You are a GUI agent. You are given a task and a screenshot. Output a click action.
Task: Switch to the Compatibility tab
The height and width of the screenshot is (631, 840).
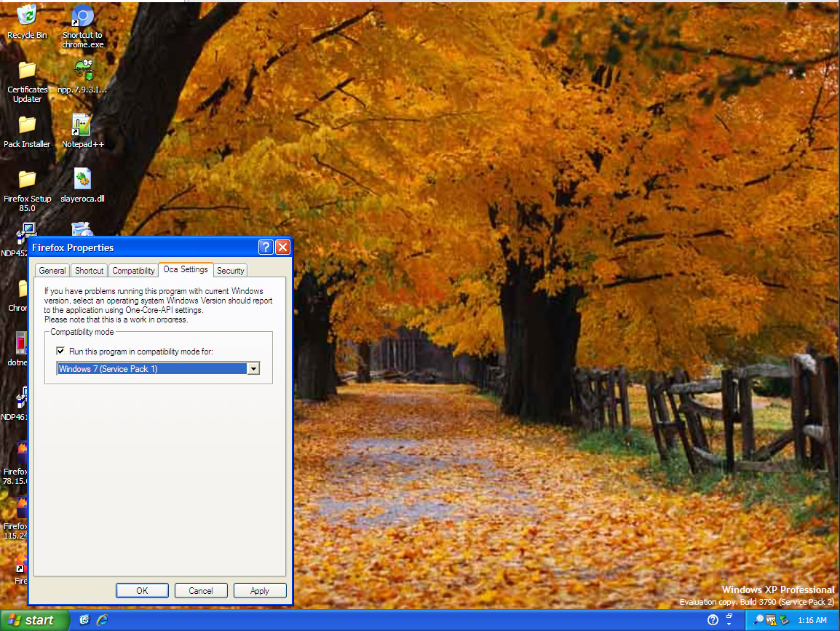tap(133, 271)
